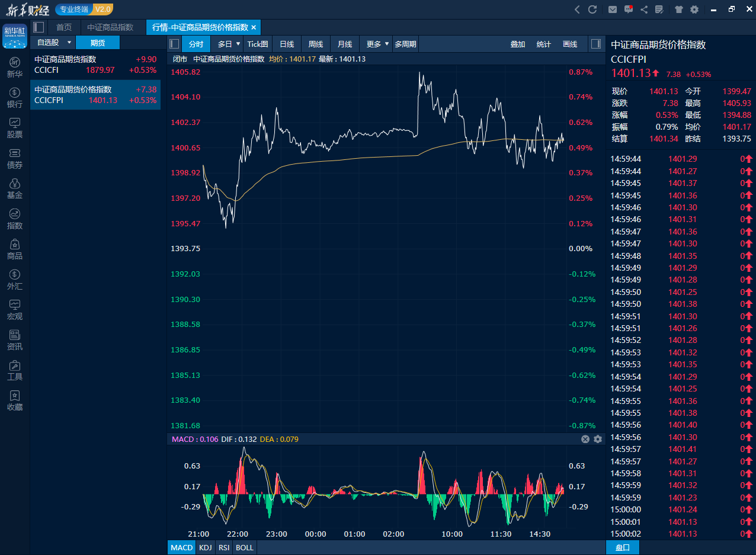
Task: Open the 新华 section in sidebar
Action: point(15,68)
